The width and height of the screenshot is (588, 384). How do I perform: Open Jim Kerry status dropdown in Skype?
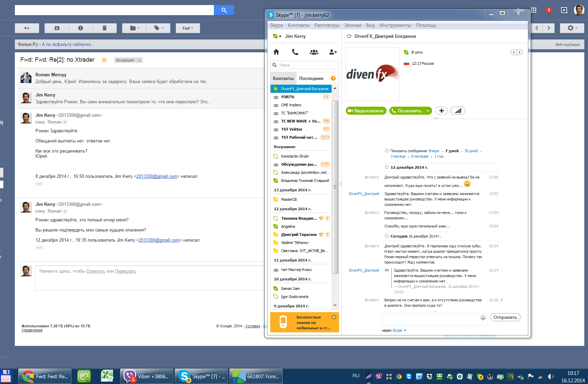pyautogui.click(x=277, y=36)
